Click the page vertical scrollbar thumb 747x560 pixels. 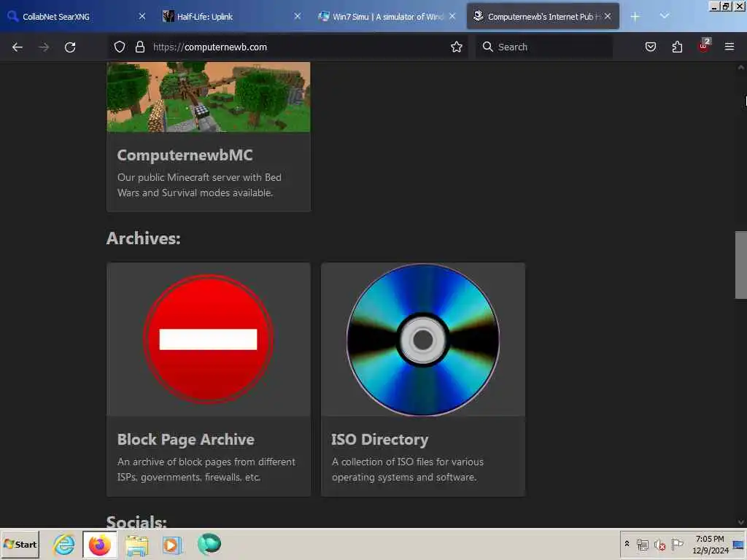coord(741,265)
